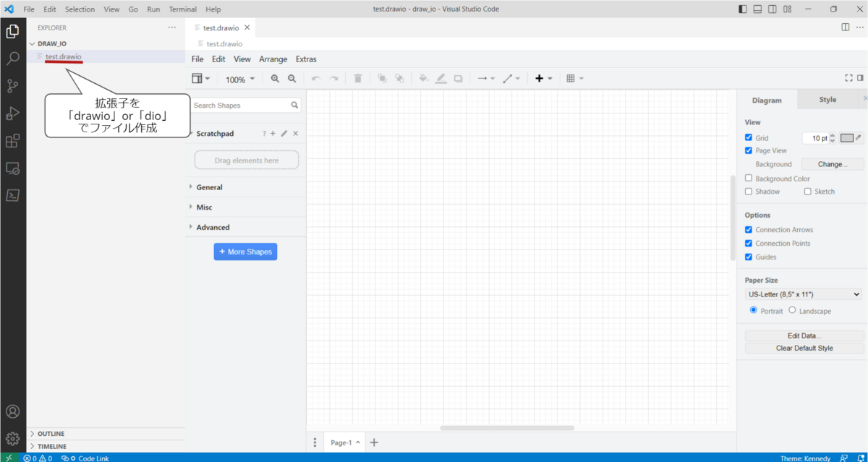Image resolution: width=868 pixels, height=462 pixels.
Task: Enable the Sketch checkbox
Action: (808, 192)
